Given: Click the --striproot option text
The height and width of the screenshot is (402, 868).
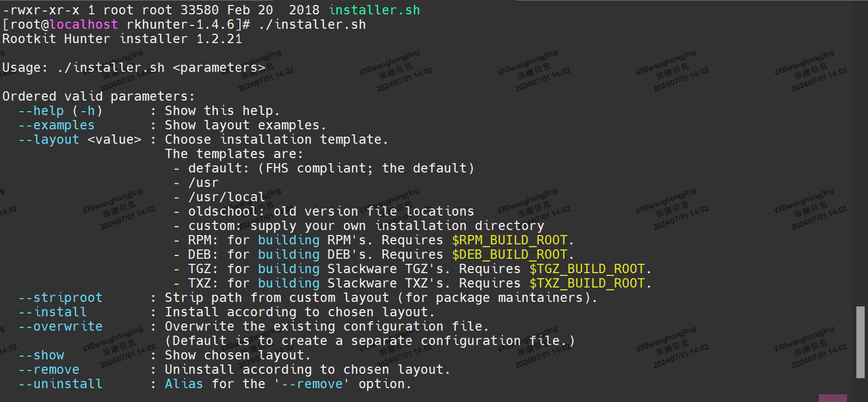Looking at the screenshot, I should [x=60, y=298].
